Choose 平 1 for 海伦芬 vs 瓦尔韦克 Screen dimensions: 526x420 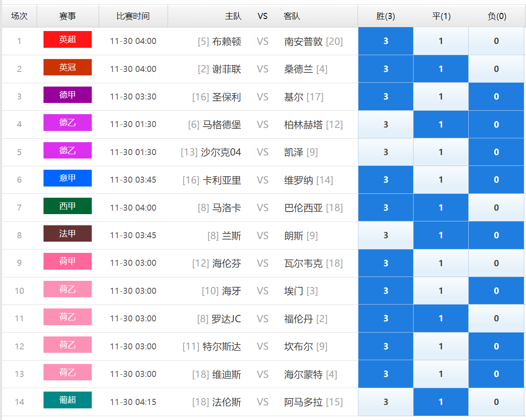click(x=441, y=263)
